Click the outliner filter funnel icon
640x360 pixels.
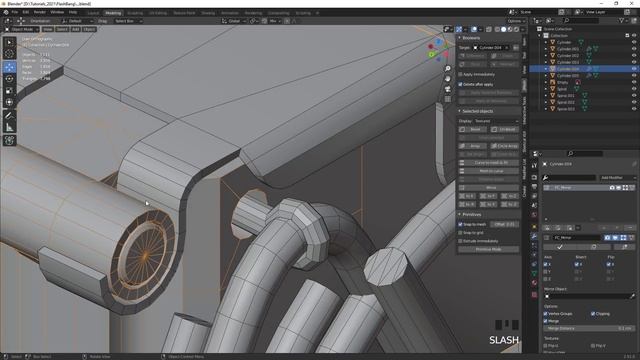point(622,20)
